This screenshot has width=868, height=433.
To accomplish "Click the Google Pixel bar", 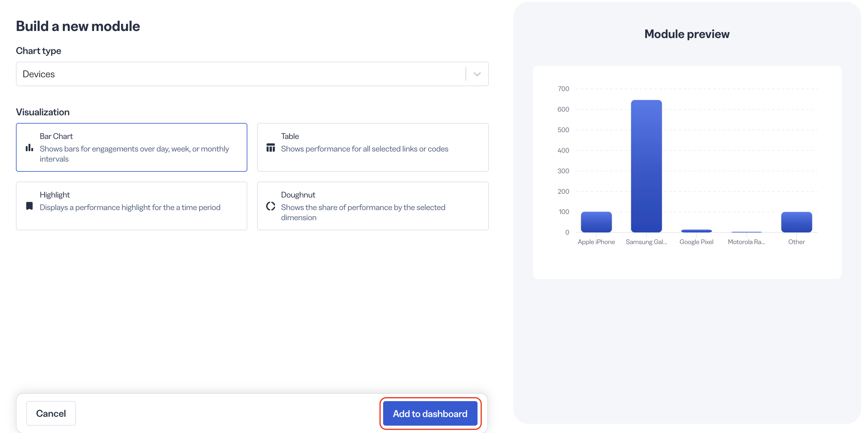I will (x=696, y=231).
